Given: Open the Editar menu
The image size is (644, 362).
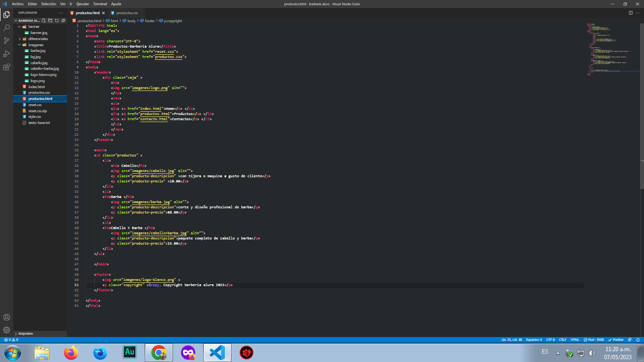Looking at the screenshot, I should tap(33, 4).
